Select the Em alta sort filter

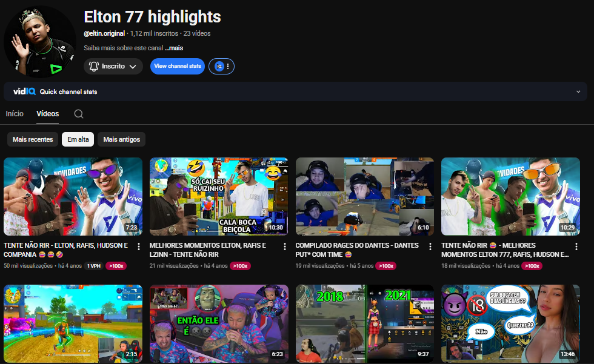78,139
